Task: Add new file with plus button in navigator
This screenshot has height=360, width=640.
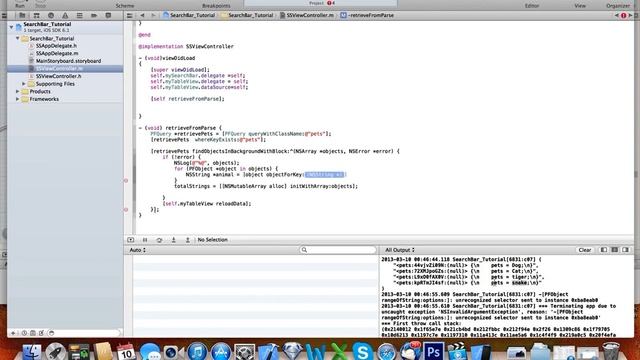Action: click(13, 333)
